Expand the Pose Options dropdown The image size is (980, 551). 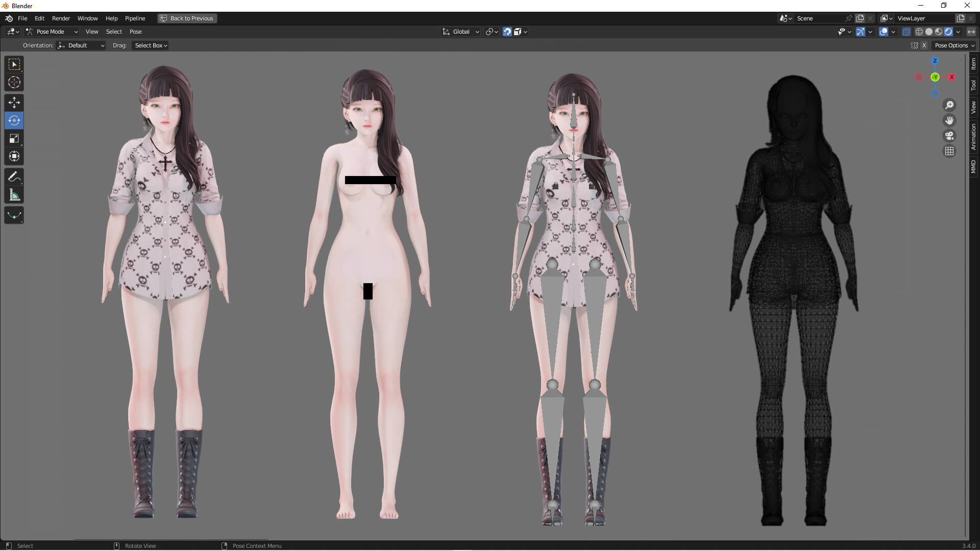coord(954,45)
